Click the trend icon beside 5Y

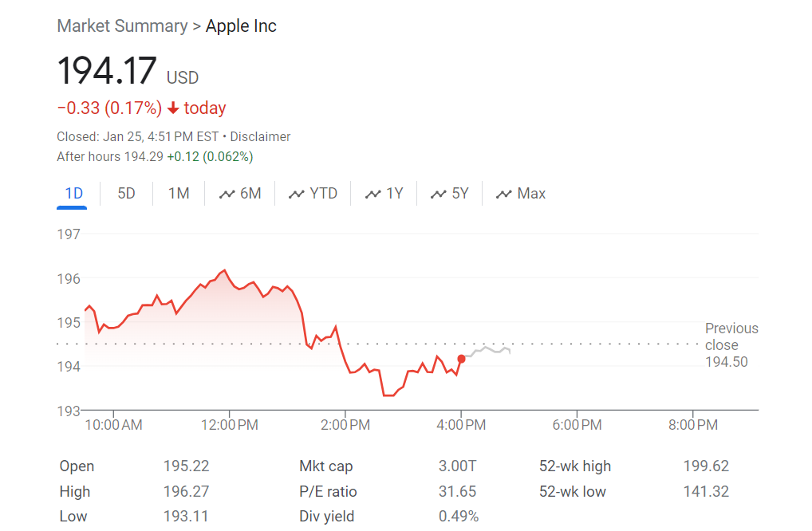coord(438,194)
